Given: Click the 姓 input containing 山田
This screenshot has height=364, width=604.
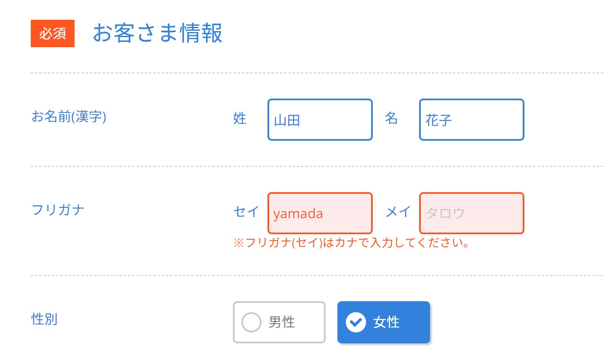Looking at the screenshot, I should 320,119.
